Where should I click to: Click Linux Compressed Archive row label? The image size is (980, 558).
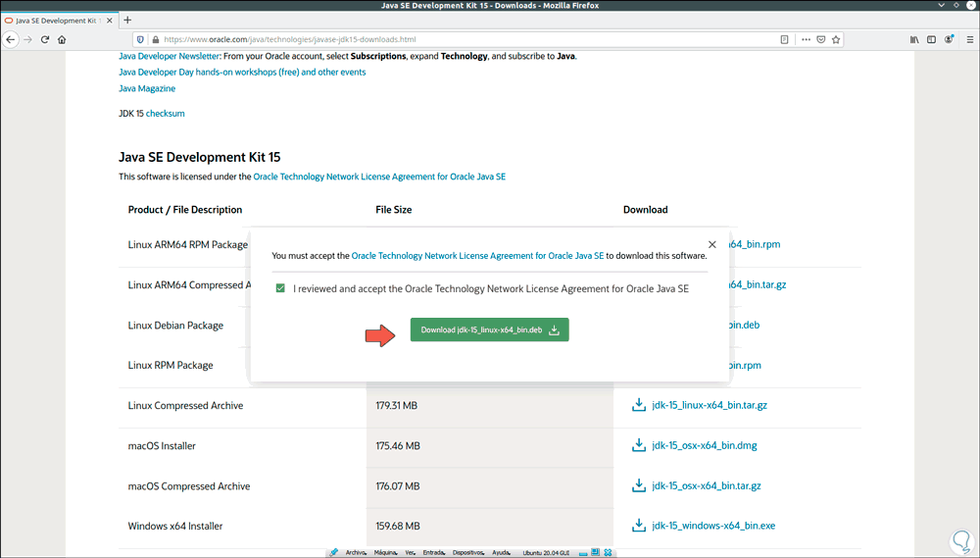coord(185,405)
